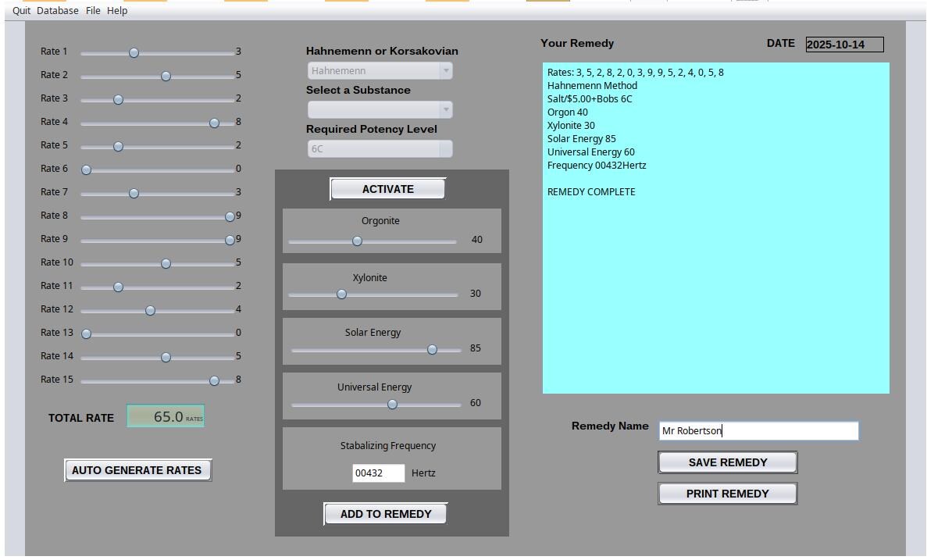Click the Rate 4 slider handle
This screenshot has height=560, width=927.
214,123
